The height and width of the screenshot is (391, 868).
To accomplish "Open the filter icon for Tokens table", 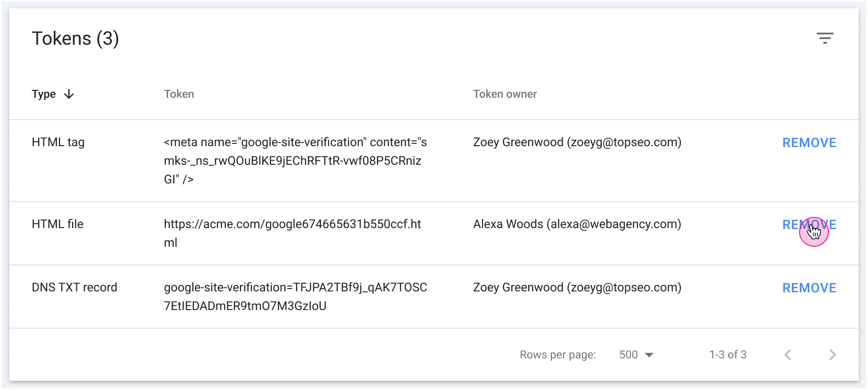I will (825, 38).
